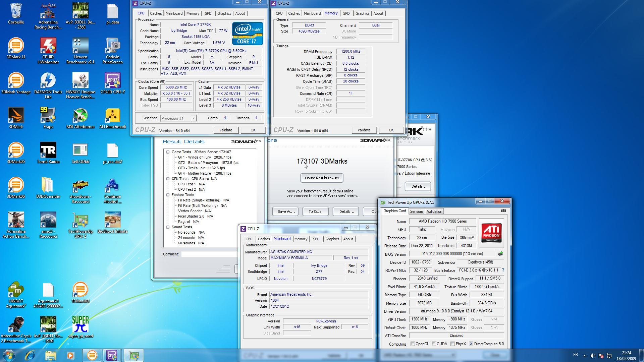644x362 pixels.
Task: Open SPD tab in Memory CPU-Z window
Action: 346,13
